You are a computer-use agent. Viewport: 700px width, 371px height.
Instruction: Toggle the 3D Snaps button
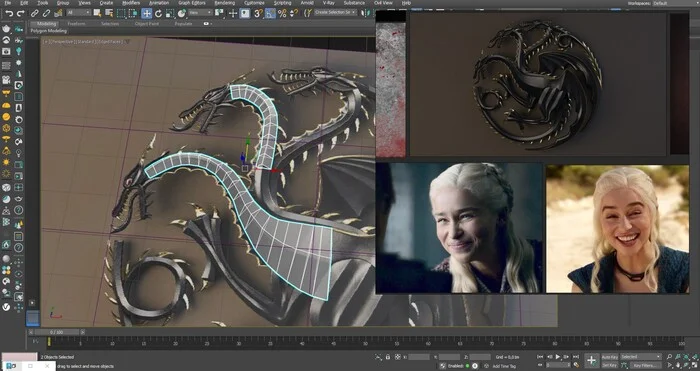pyautogui.click(x=258, y=13)
